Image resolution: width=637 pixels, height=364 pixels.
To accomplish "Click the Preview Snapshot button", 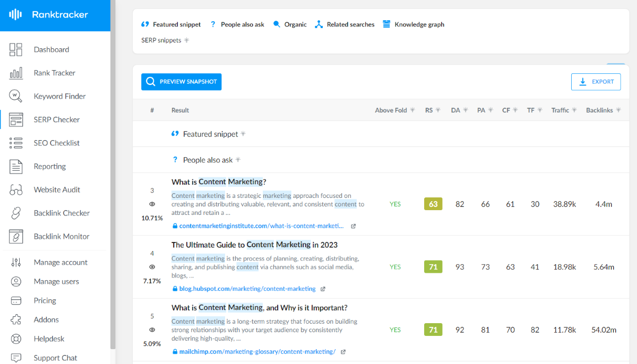I will click(181, 82).
